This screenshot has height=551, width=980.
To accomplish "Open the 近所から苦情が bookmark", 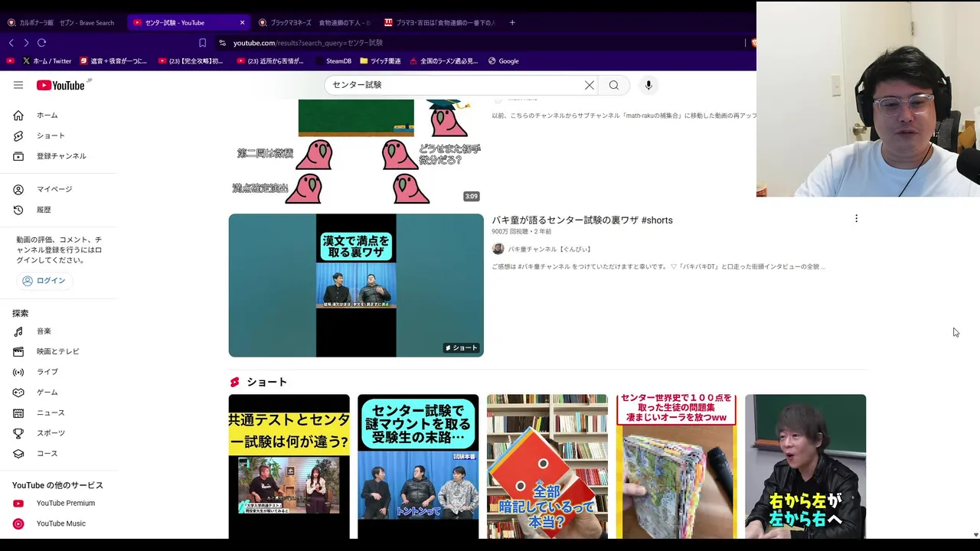I will [x=270, y=61].
